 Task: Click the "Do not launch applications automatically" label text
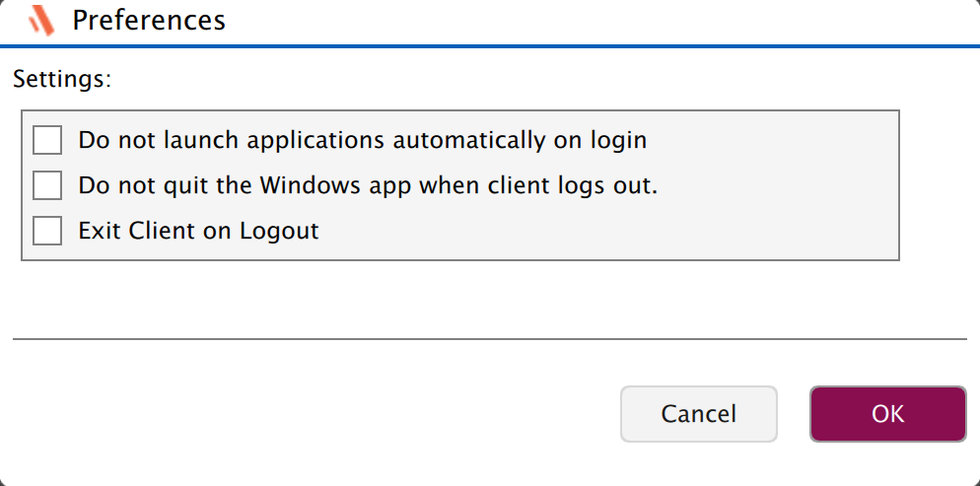pos(362,140)
